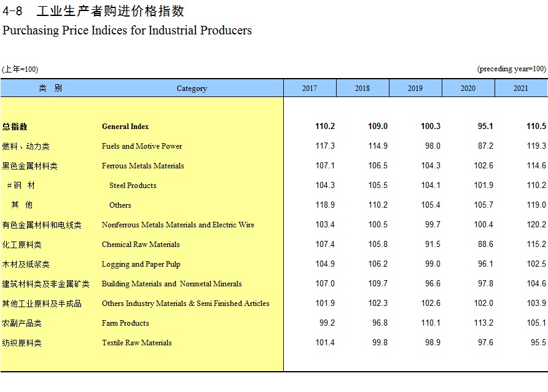
Task: Select the Fuels and Motive Power label
Action: pyautogui.click(x=142, y=146)
